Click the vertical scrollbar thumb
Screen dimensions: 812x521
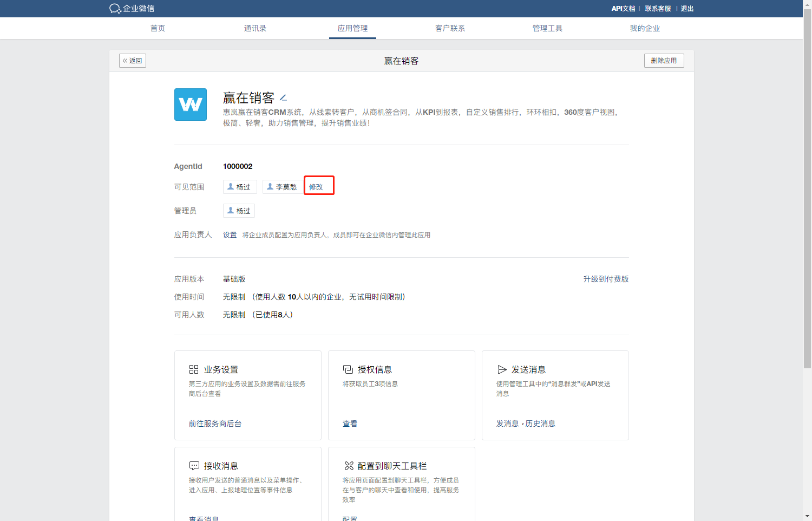point(807,190)
